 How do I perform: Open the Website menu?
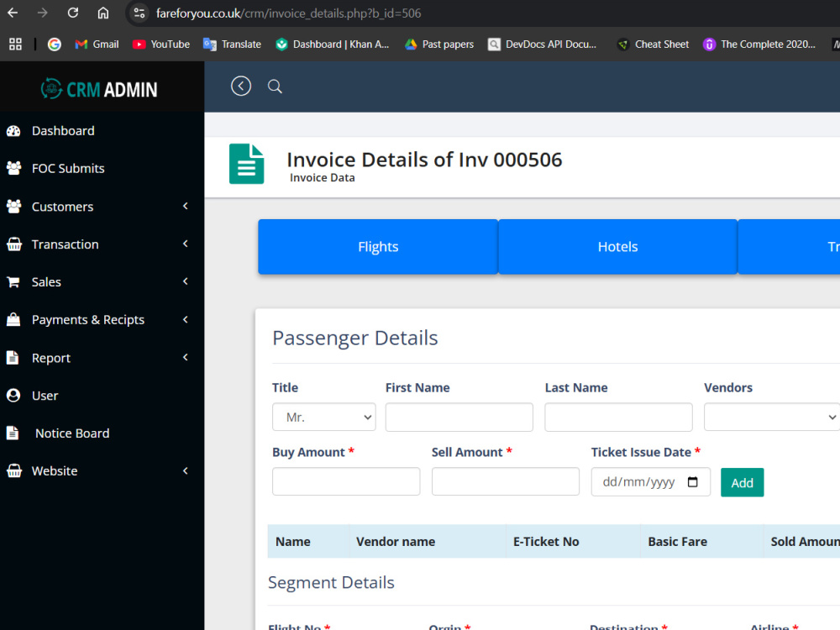tap(55, 471)
